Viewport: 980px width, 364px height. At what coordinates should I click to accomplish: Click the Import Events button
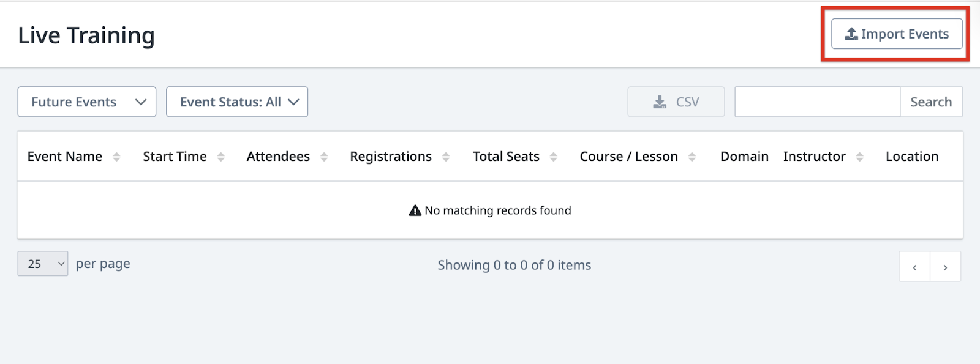coord(896,34)
